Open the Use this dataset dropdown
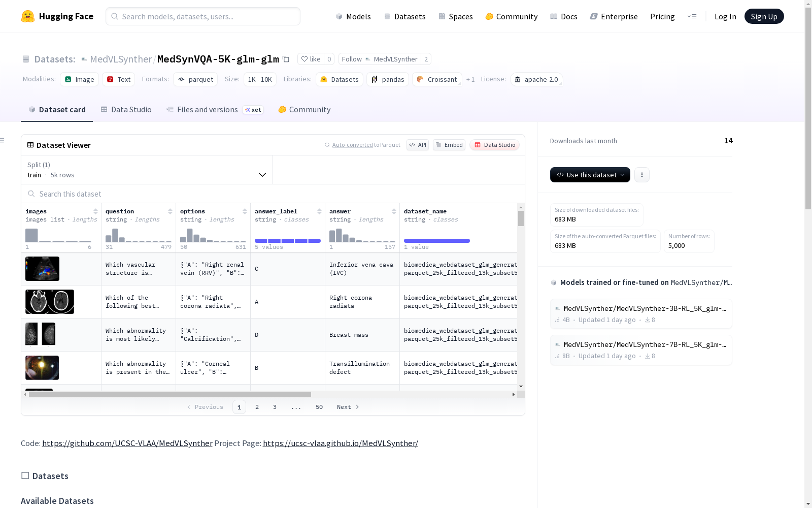The height and width of the screenshot is (508, 812). (x=590, y=175)
